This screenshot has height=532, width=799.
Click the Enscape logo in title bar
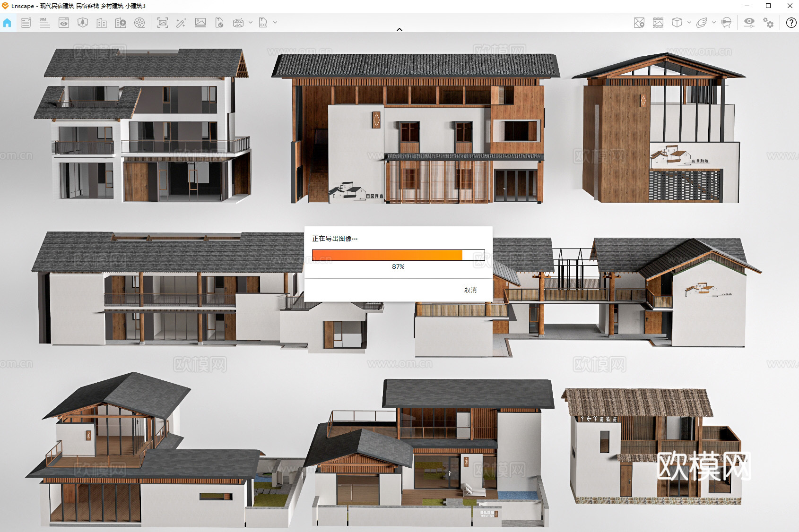5,6
